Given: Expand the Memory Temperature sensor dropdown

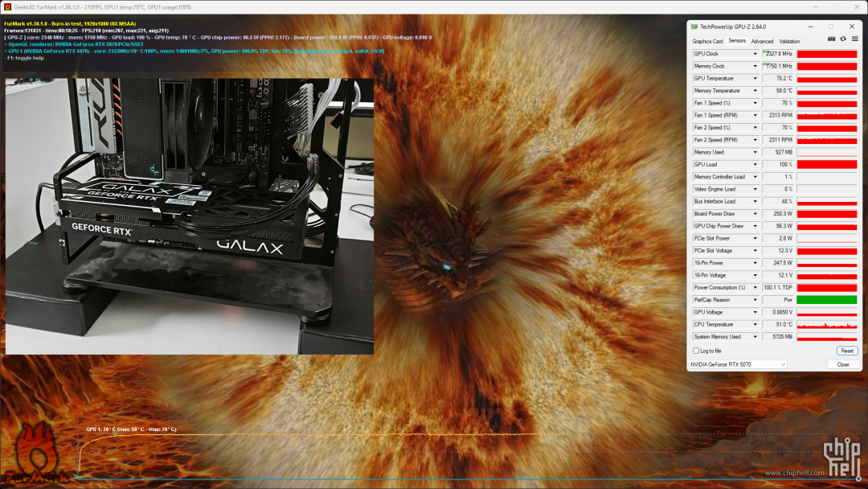Looking at the screenshot, I should click(755, 91).
